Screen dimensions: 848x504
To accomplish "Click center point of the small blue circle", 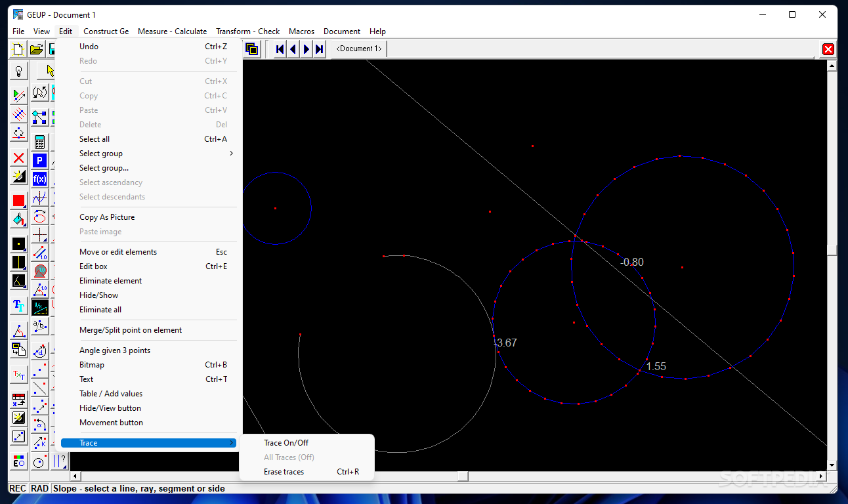I will [x=275, y=208].
